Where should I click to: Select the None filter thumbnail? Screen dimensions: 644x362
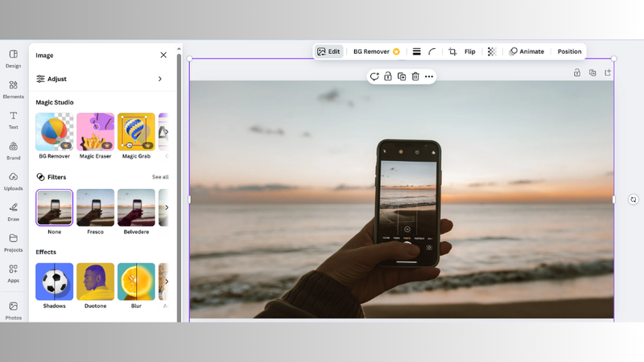pyautogui.click(x=54, y=208)
